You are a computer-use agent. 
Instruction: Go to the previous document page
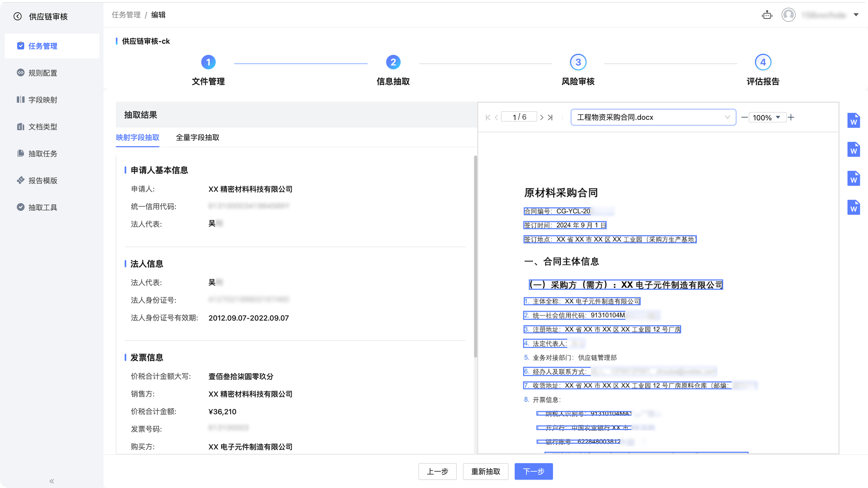pos(496,117)
